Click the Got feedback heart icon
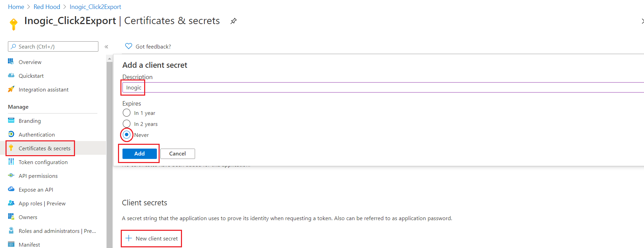Viewport: 644px width, 248px height. click(129, 46)
